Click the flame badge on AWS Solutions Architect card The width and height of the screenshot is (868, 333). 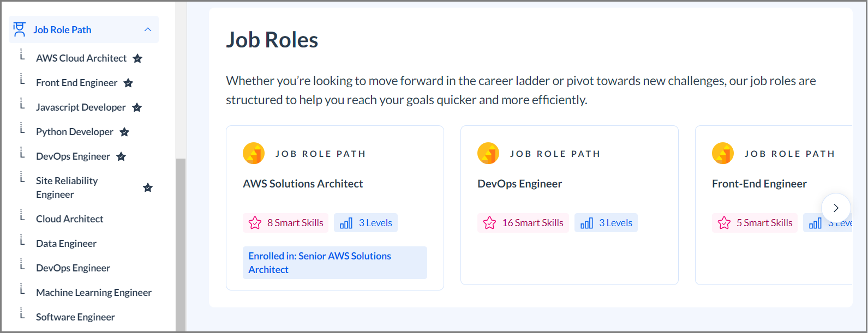[254, 153]
